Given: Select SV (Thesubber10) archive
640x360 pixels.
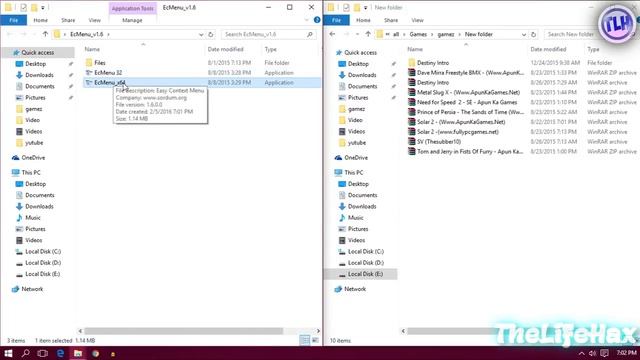Looking at the screenshot, I should (x=439, y=142).
